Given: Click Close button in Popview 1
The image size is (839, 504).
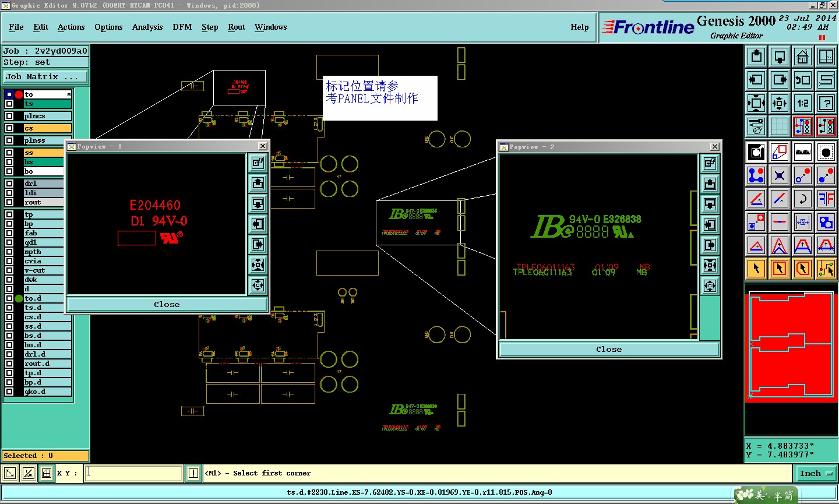Looking at the screenshot, I should [x=167, y=304].
